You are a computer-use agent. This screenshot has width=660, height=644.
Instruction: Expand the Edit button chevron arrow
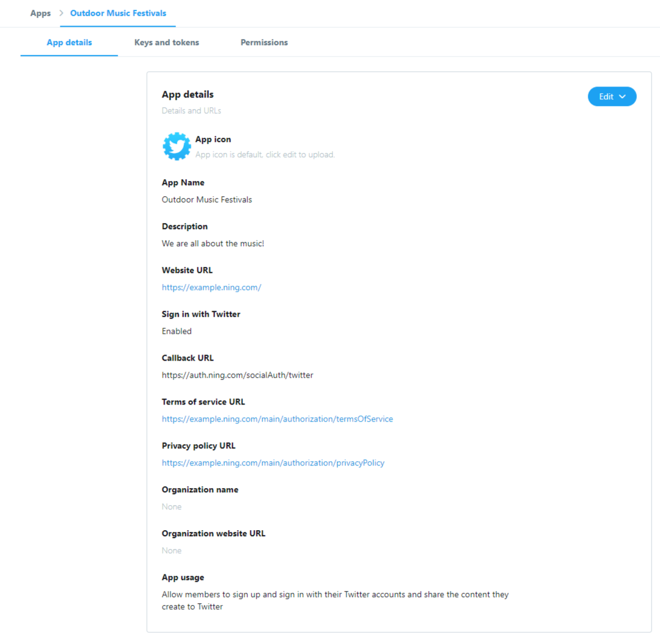coord(622,97)
